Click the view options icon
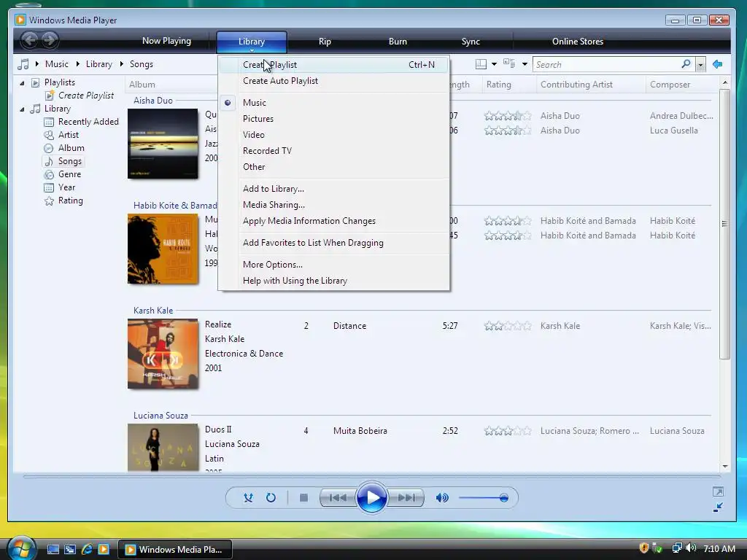The width and height of the screenshot is (747, 560). (509, 63)
